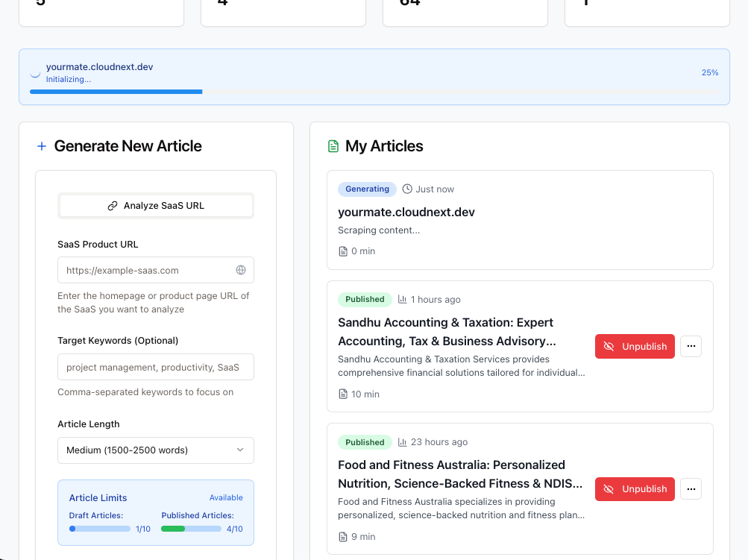Viewport: 748px width, 560px height.
Task: Click the document icon next to 9 min
Action: 343,537
